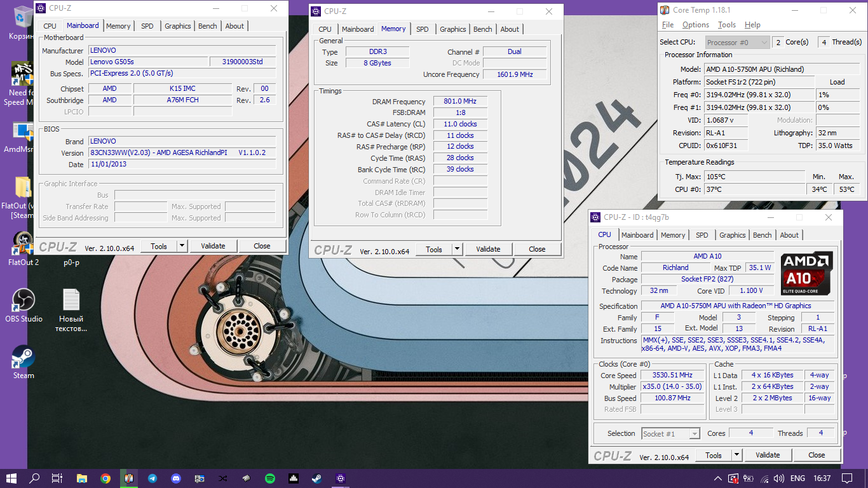The image size is (868, 488).
Task: Open Discord from taskbar
Action: [176, 478]
